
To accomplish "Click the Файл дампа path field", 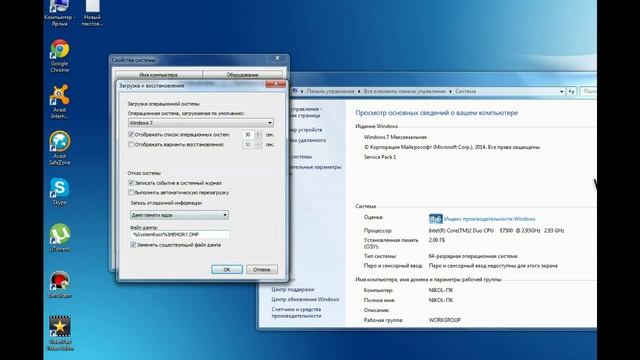I will pos(180,235).
